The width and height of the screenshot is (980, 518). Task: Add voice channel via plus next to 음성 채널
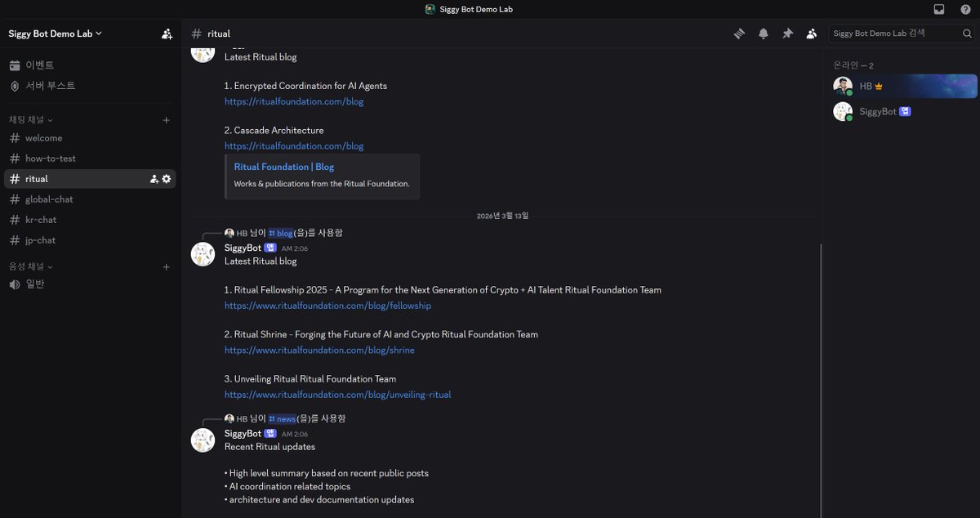(166, 266)
